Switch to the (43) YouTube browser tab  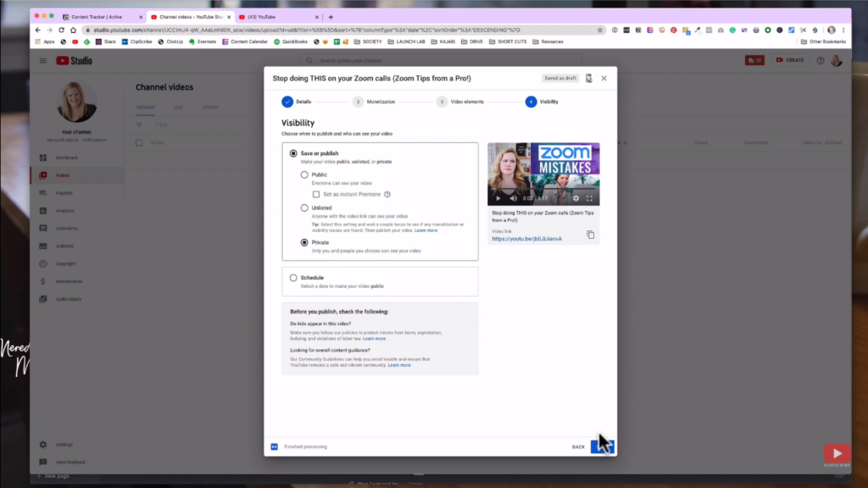(x=278, y=17)
